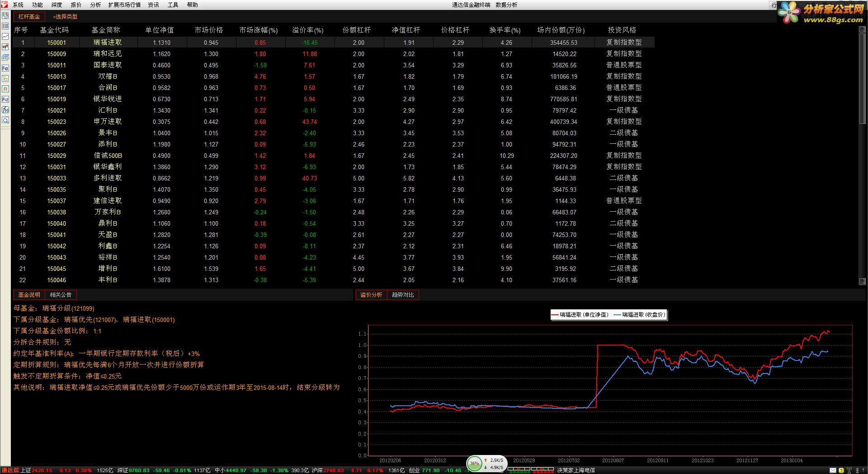Switch to the 相关公告 tab
This screenshot has height=474, width=868.
tap(61, 295)
